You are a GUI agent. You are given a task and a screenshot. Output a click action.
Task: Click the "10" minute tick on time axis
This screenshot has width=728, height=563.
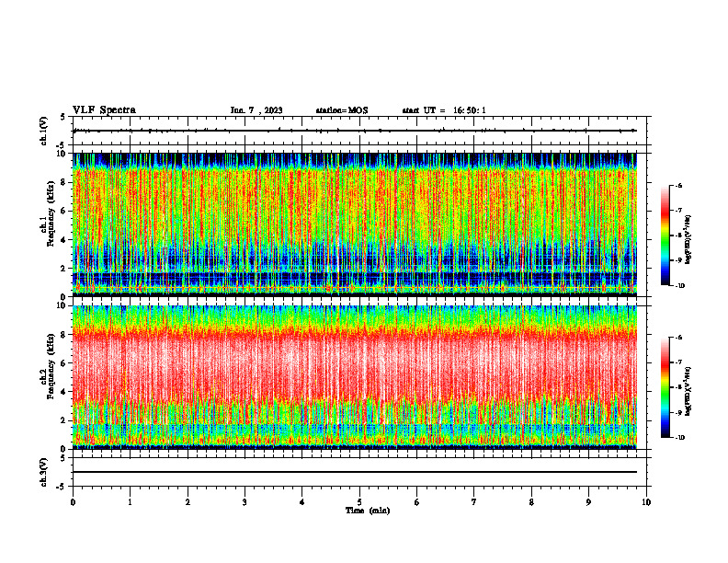point(646,502)
